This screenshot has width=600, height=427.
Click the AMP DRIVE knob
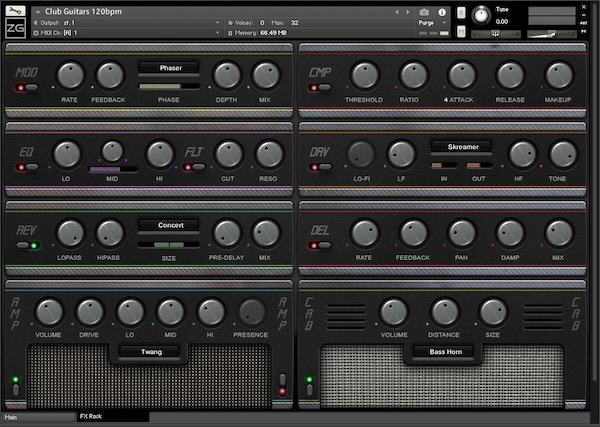click(90, 312)
